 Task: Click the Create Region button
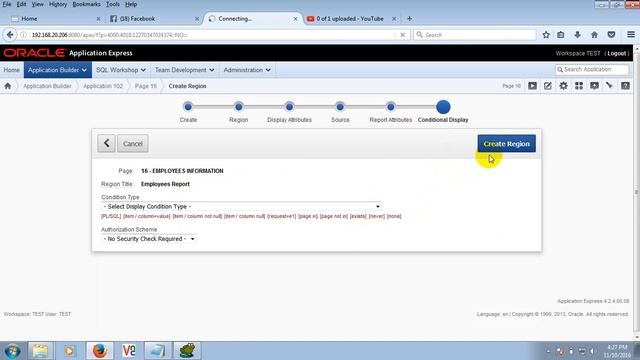507,144
